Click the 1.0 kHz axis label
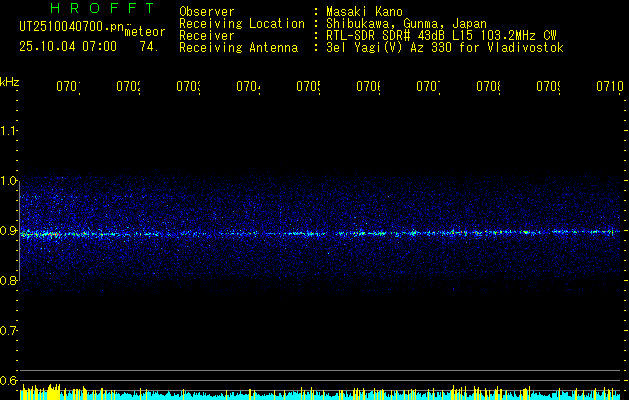 [9, 181]
